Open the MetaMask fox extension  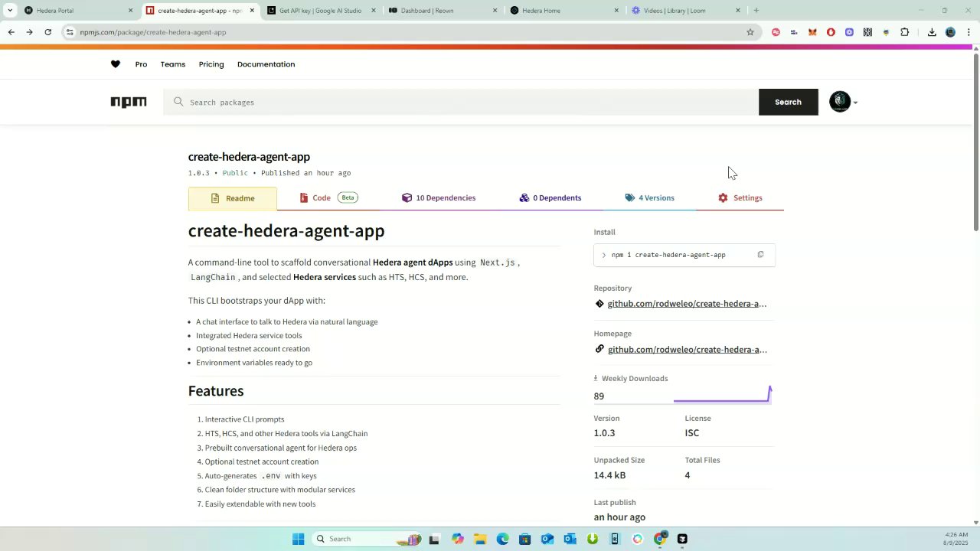click(x=812, y=32)
